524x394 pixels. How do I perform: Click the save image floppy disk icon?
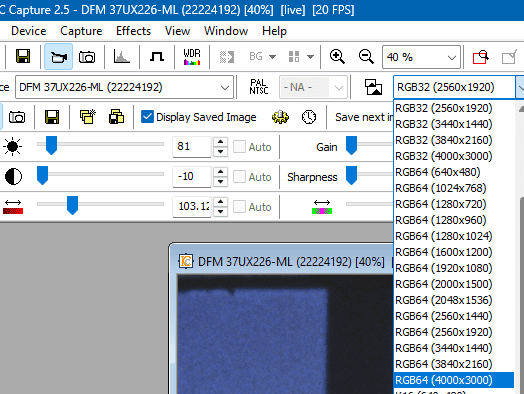tap(23, 56)
